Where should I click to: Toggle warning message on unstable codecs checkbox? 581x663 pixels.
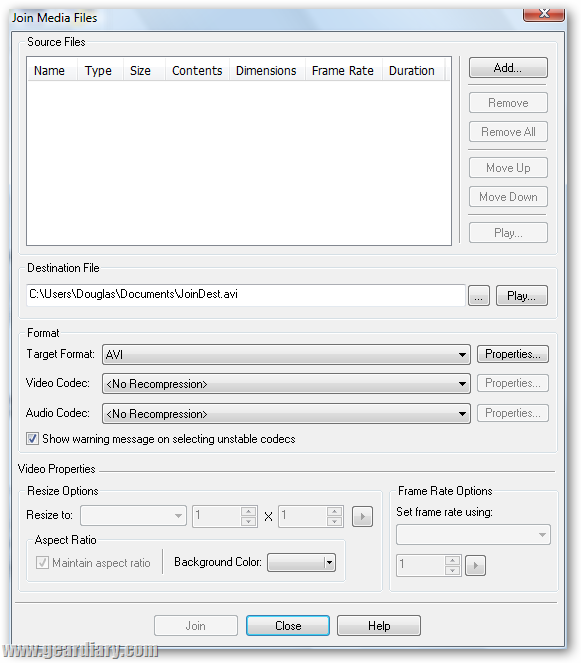coord(33,438)
